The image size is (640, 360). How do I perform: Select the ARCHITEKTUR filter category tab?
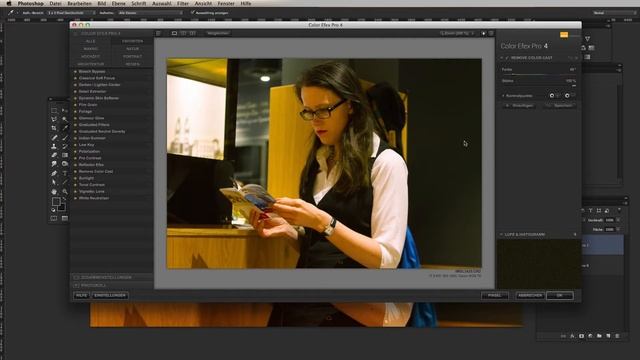tap(91, 64)
